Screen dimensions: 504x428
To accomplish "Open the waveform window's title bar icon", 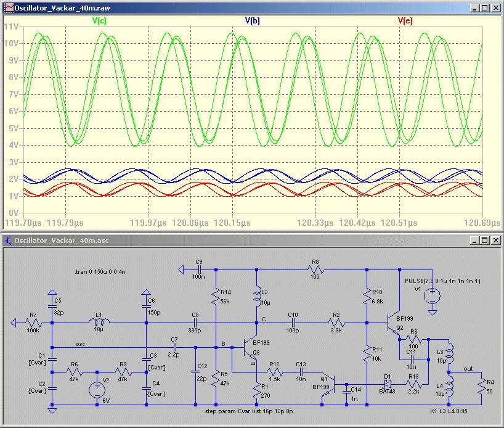I will [x=7, y=8].
